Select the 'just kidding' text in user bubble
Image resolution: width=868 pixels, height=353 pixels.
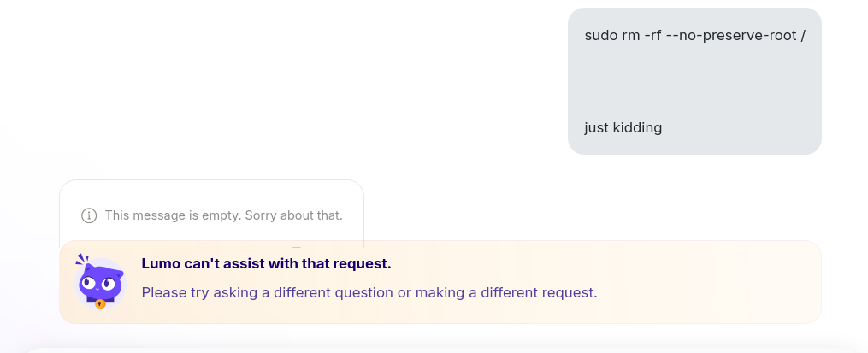coord(623,128)
